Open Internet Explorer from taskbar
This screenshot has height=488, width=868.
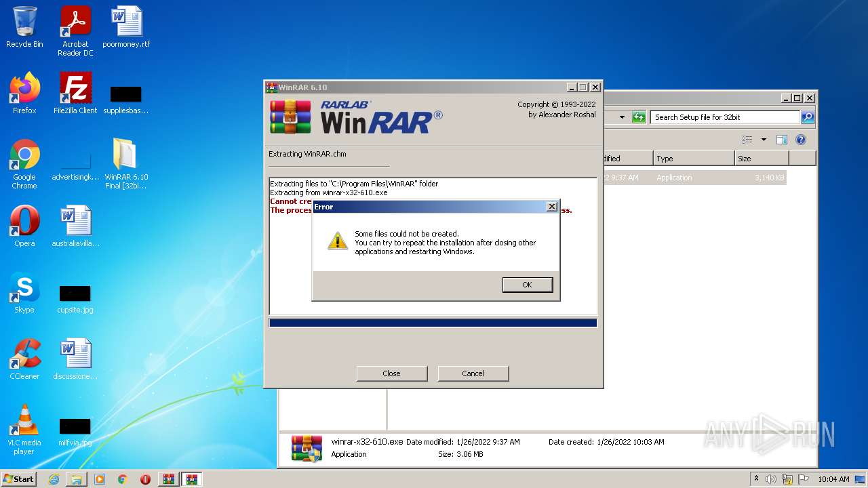click(54, 479)
